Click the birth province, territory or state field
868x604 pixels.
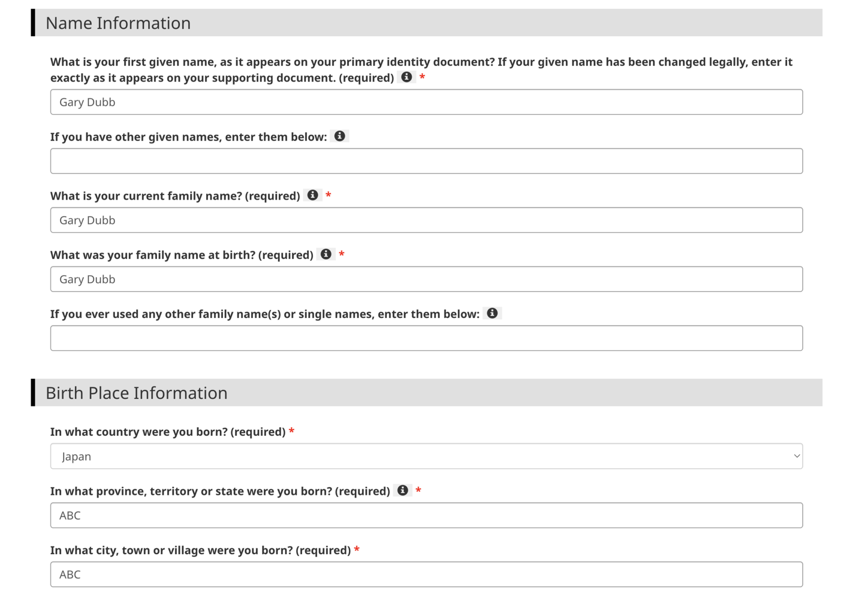426,516
